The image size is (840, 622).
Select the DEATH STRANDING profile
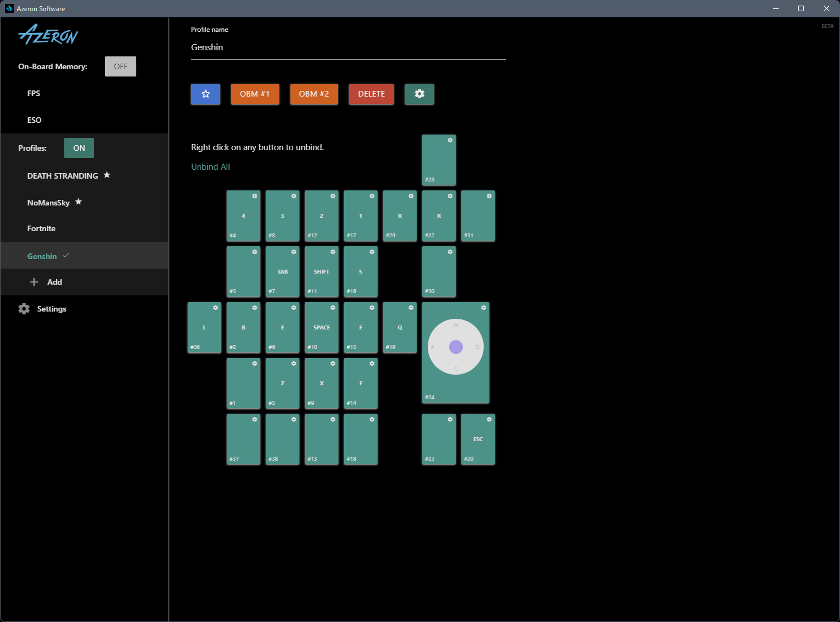point(63,176)
